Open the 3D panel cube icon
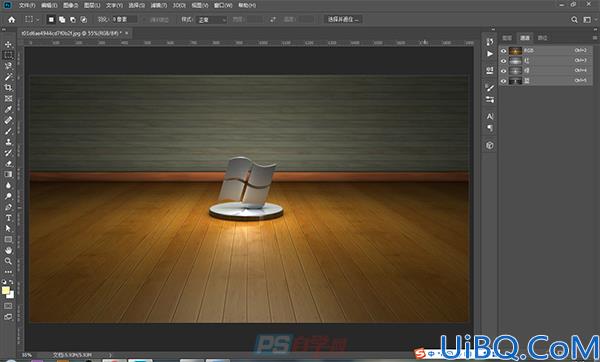The image size is (600, 362). [x=490, y=145]
